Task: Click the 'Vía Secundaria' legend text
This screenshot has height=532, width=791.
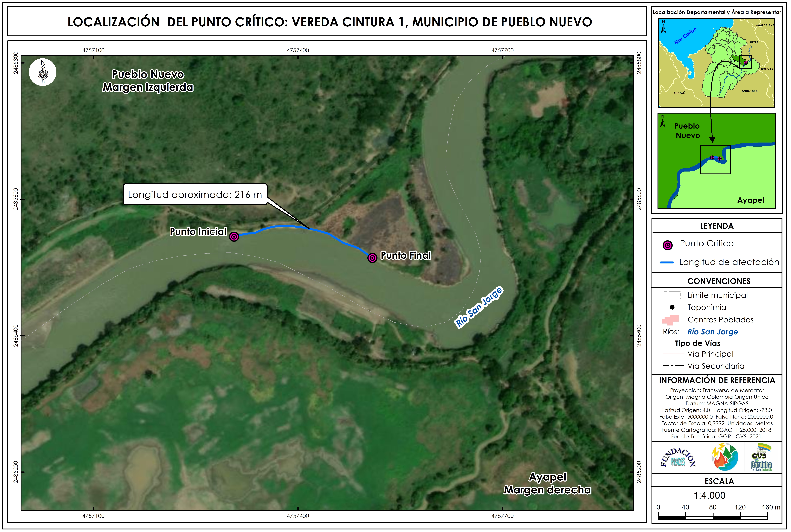Action: [716, 366]
